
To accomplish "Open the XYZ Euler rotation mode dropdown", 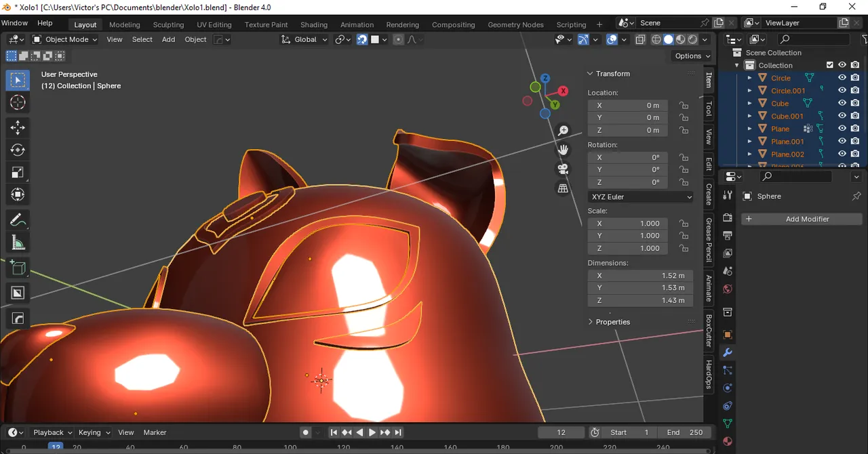I will click(641, 197).
